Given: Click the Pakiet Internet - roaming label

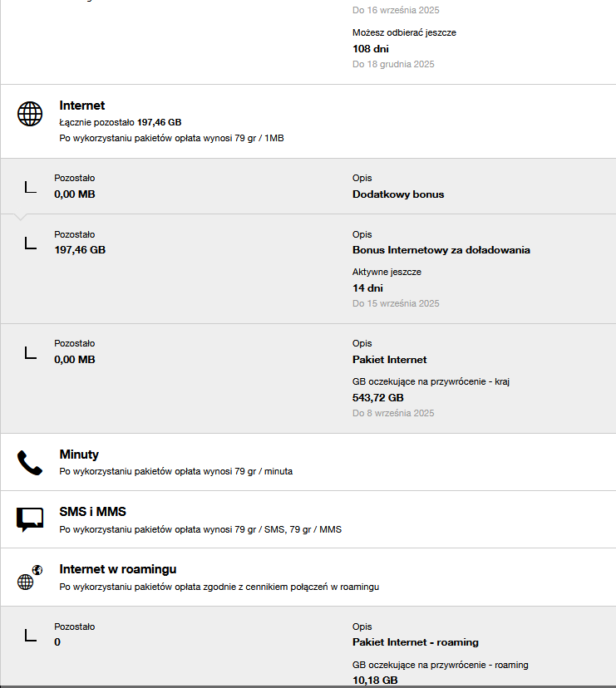Looking at the screenshot, I should (x=415, y=642).
